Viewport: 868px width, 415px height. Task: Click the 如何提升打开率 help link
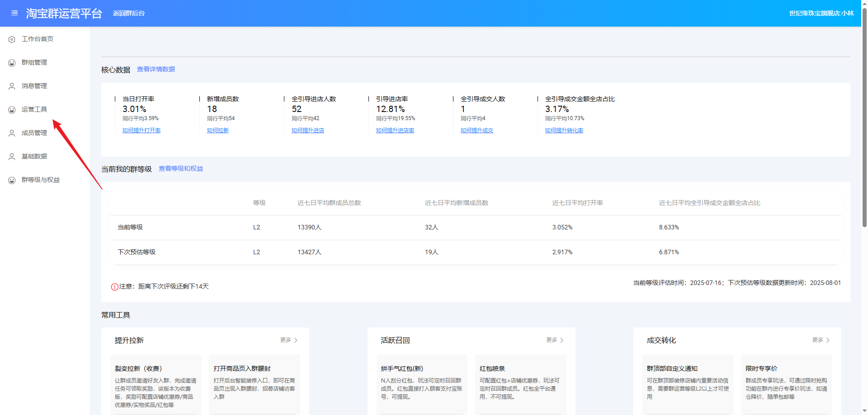pyautogui.click(x=142, y=131)
